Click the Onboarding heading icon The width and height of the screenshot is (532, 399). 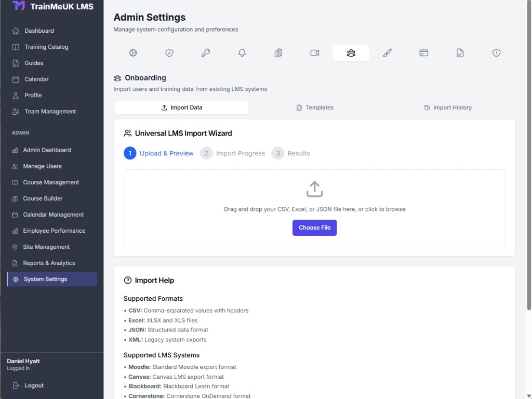117,78
